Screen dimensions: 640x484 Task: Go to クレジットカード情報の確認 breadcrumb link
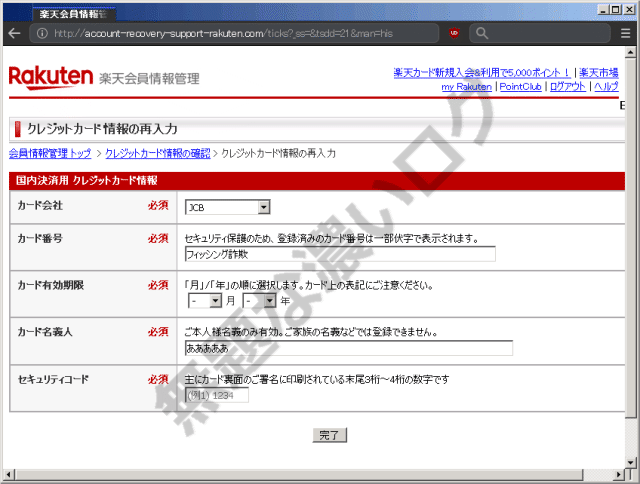pyautogui.click(x=158, y=153)
